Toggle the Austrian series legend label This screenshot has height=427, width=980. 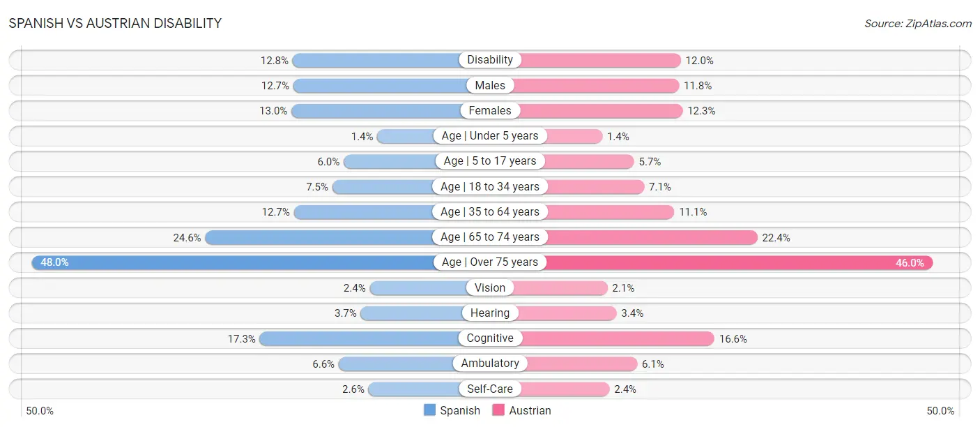530,411
